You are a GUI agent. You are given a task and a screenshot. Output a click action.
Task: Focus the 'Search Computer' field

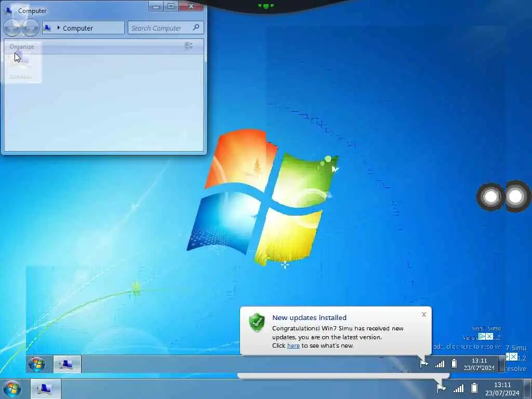pyautogui.click(x=166, y=28)
